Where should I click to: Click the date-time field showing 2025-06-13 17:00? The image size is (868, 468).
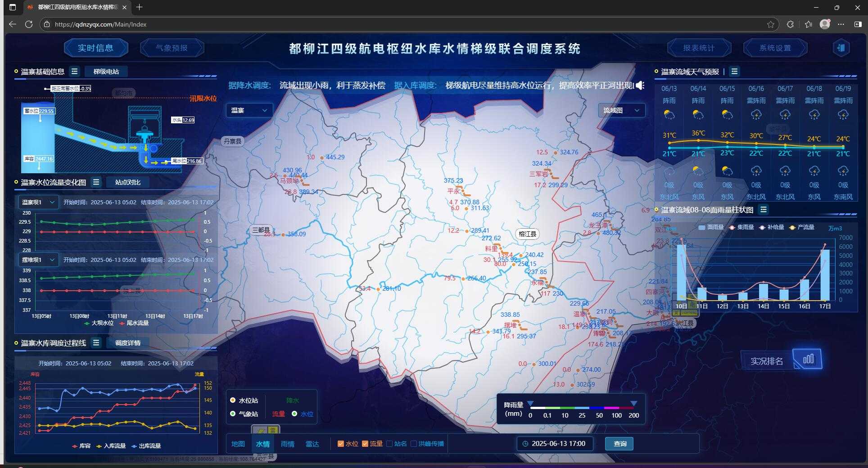point(555,444)
